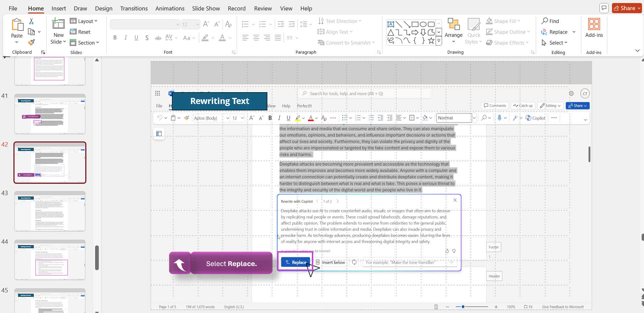Image resolution: width=644 pixels, height=313 pixels.
Task: Select slide 41 thumbnail
Action: click(50, 114)
